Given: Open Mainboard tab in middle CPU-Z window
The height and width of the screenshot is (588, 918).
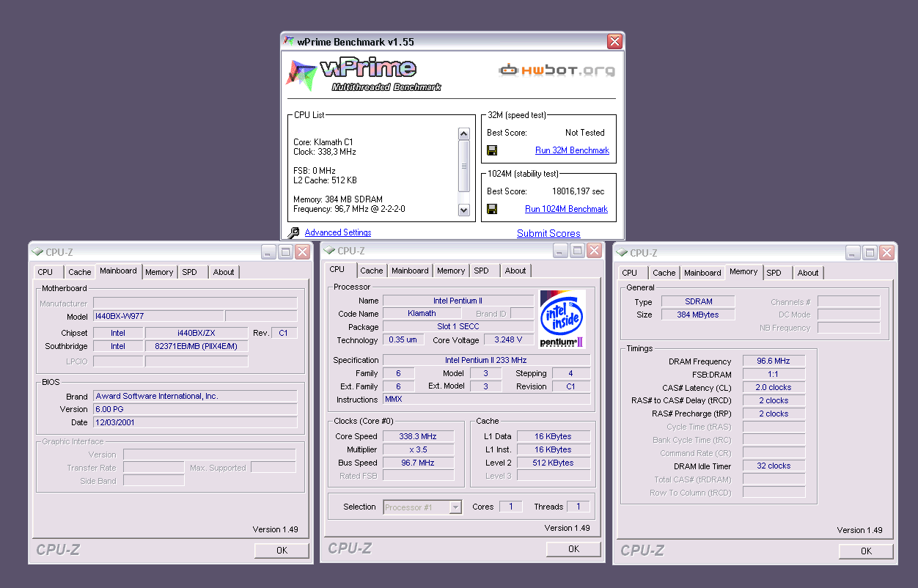Looking at the screenshot, I should [410, 271].
